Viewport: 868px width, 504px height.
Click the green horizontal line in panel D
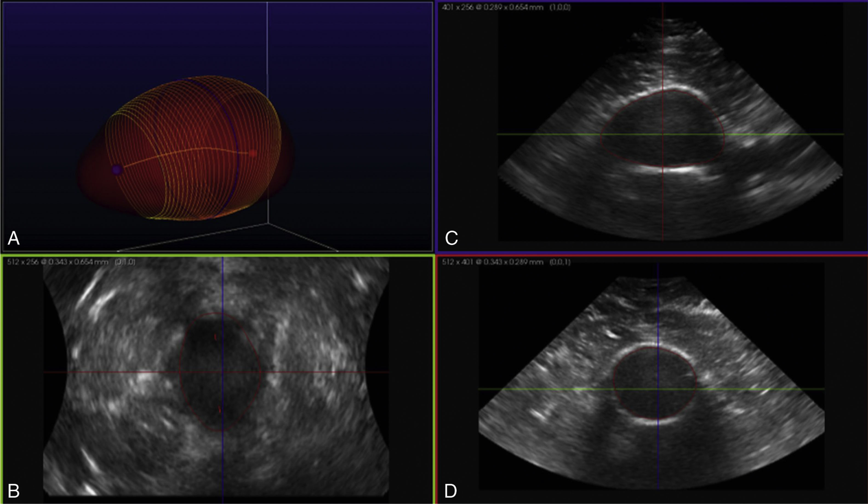pos(534,389)
